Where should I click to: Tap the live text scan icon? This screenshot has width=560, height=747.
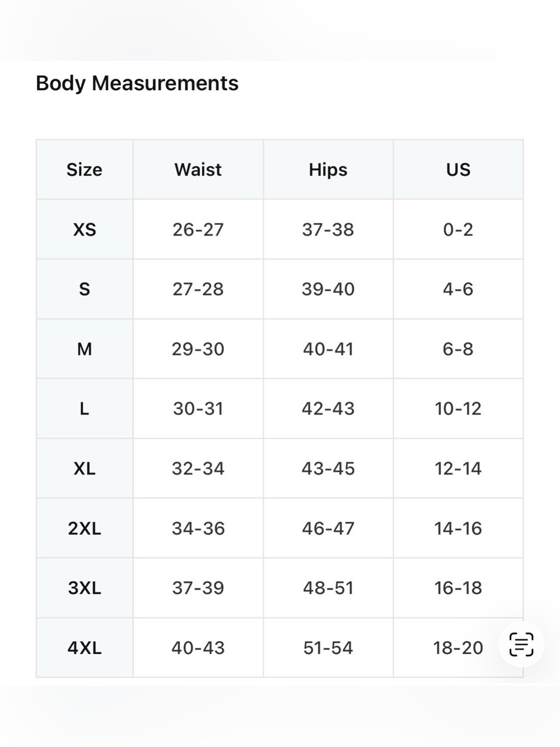pyautogui.click(x=521, y=644)
